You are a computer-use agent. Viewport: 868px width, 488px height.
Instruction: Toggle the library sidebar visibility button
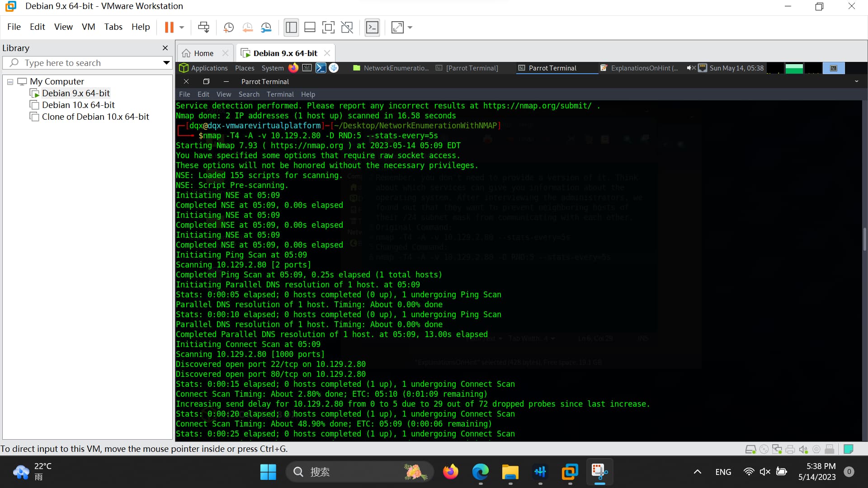click(291, 28)
